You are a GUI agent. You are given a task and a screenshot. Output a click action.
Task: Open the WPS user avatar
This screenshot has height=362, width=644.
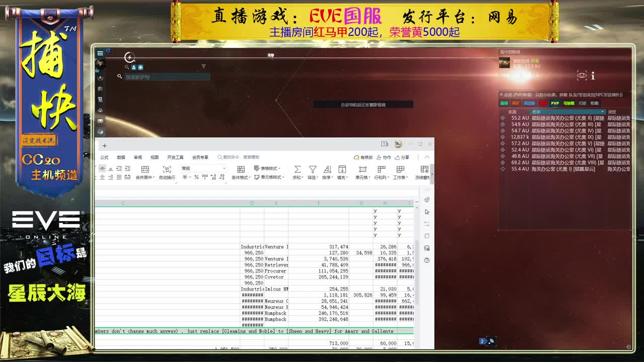(398, 144)
